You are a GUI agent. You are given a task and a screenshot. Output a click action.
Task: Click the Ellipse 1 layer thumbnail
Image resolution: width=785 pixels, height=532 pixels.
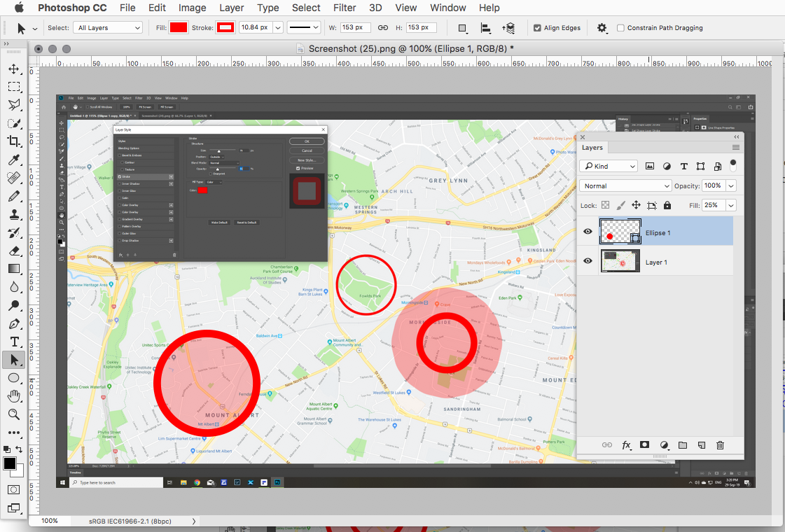click(620, 231)
